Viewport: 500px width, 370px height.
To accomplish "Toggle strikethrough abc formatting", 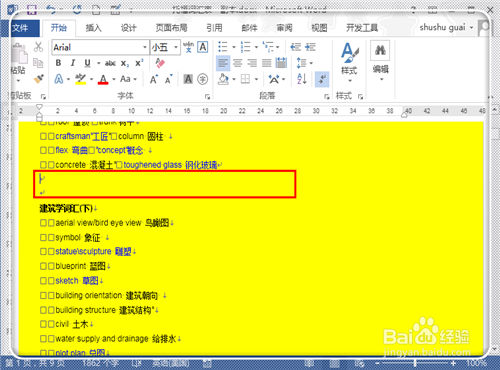I will (x=110, y=63).
